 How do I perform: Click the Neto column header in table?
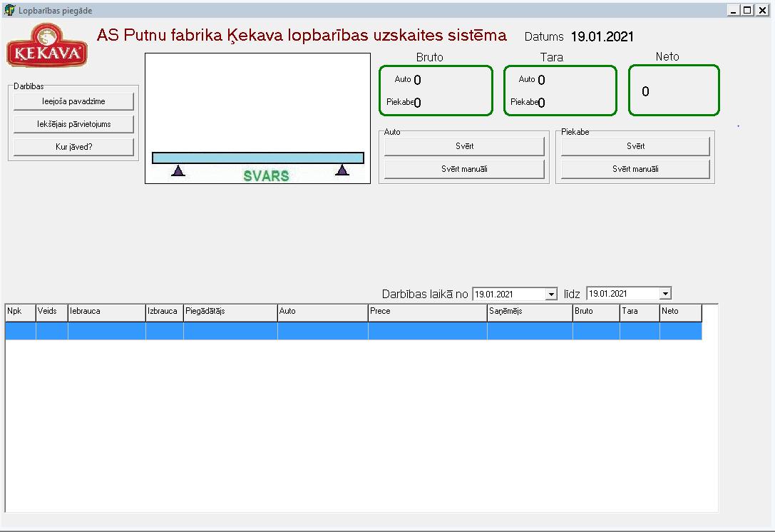tap(681, 312)
